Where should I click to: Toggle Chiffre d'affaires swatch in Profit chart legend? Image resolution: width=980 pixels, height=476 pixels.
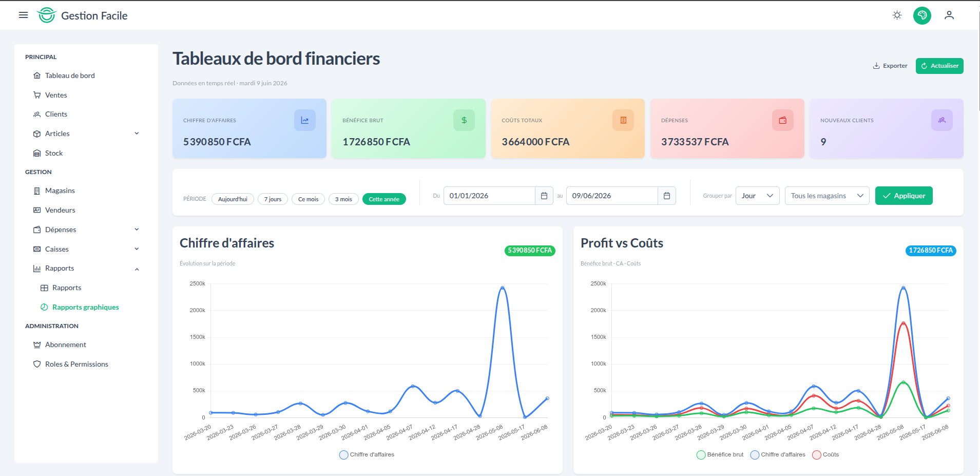(x=755, y=454)
